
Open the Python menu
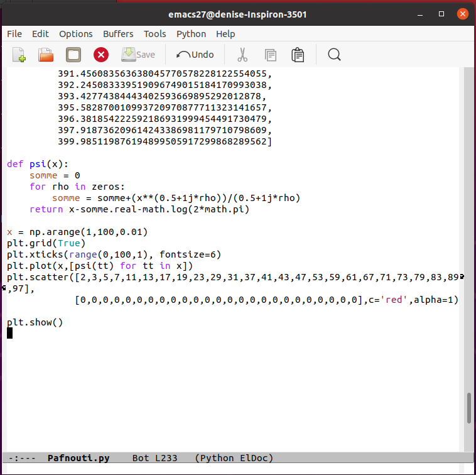[191, 34]
